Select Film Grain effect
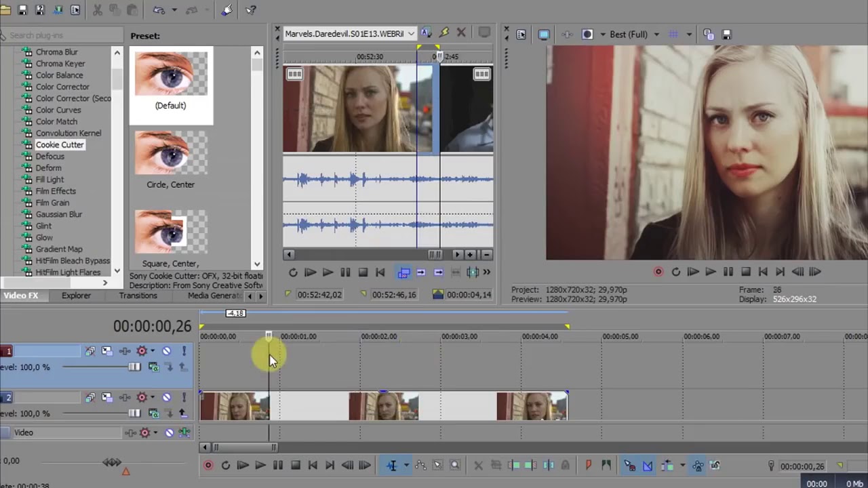Image resolution: width=868 pixels, height=488 pixels. coord(52,203)
